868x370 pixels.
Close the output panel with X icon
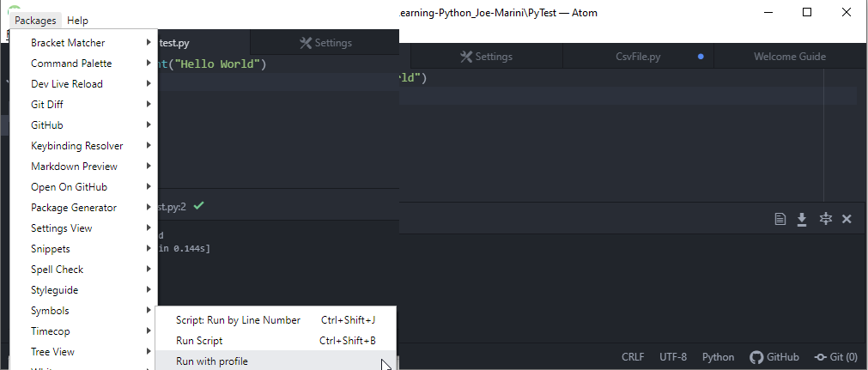click(847, 220)
